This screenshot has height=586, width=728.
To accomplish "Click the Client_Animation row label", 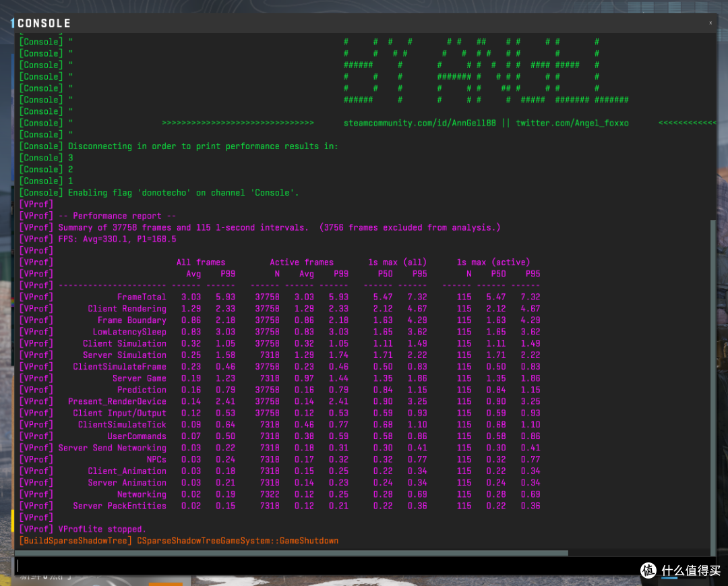I will (127, 471).
